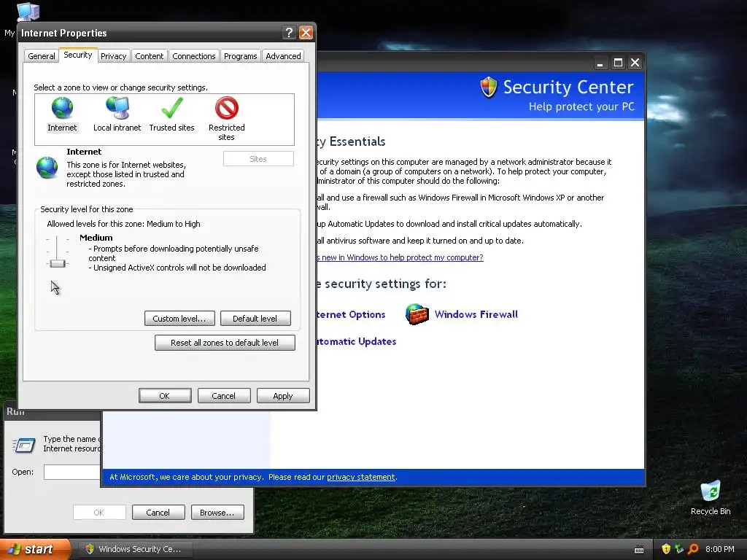This screenshot has height=560, width=747.
Task: Click Reset all zones to default level
Action: click(x=225, y=343)
